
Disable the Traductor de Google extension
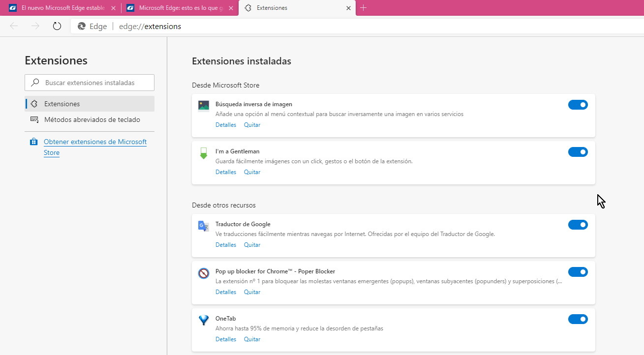(x=578, y=224)
